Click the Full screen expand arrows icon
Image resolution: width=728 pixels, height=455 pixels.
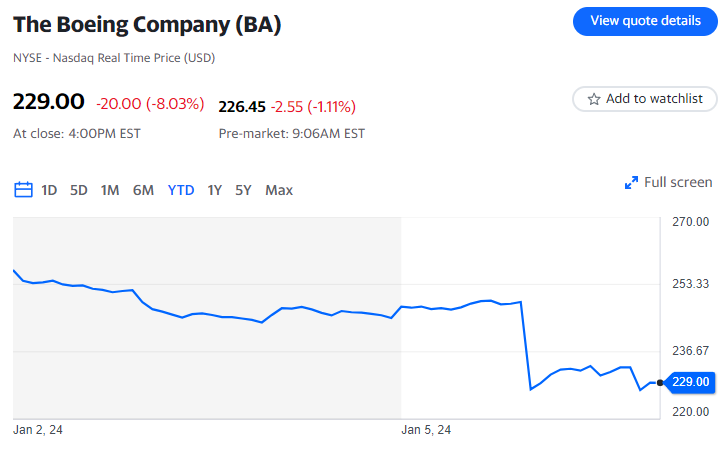(631, 183)
